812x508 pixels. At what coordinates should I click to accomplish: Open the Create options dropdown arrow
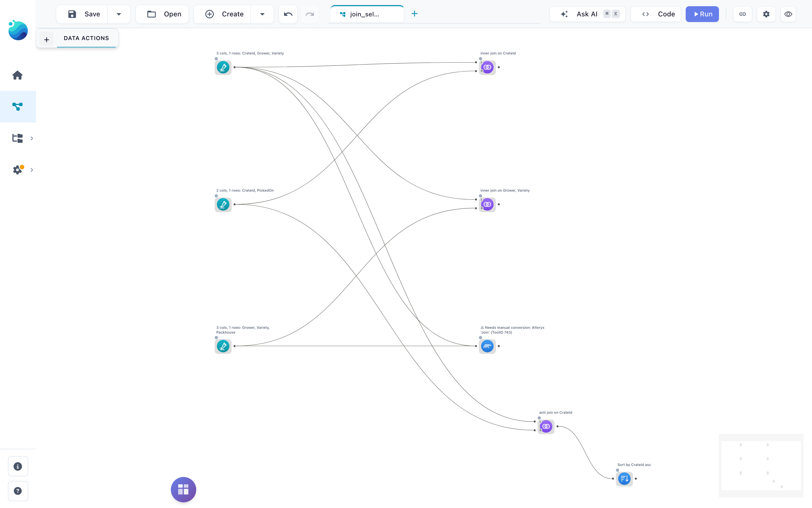click(x=262, y=14)
